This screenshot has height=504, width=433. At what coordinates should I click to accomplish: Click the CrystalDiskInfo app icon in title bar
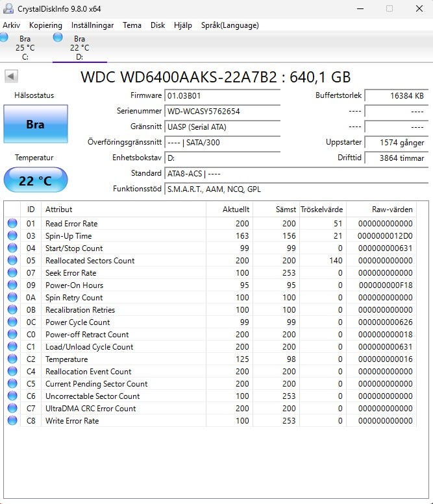coord(8,9)
